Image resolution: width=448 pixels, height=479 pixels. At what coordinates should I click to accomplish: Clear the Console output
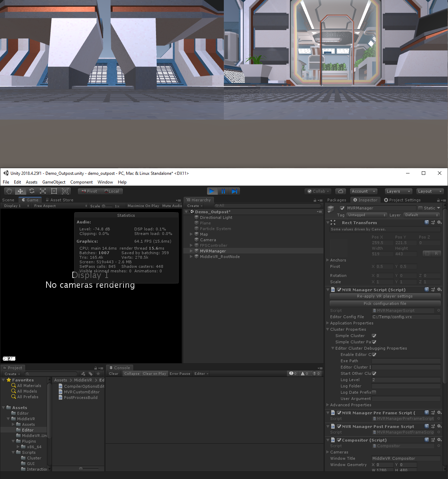(x=114, y=373)
